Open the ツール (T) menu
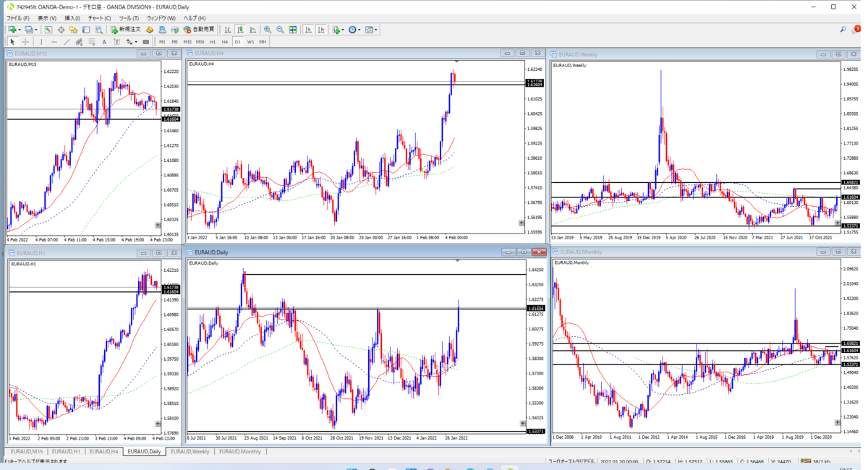868x470 pixels. [x=129, y=18]
